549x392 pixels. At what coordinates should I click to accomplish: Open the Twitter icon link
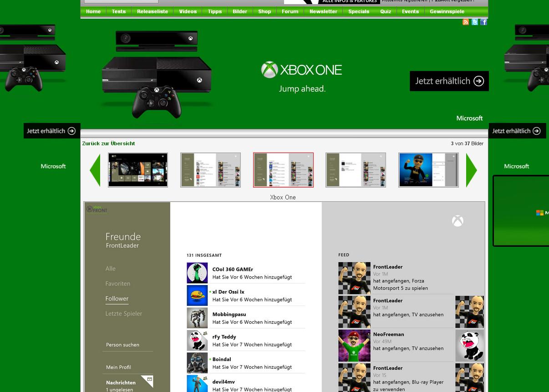coord(475,22)
